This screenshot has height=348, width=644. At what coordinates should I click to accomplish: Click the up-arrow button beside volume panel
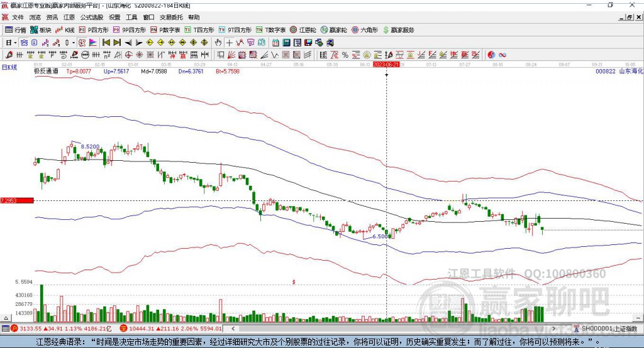(x=6, y=318)
